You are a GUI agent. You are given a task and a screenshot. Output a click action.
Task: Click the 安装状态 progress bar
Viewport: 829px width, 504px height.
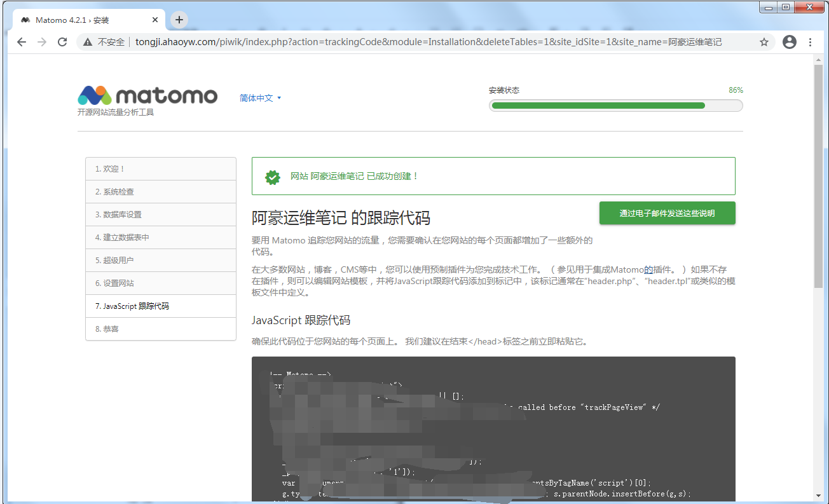(615, 106)
